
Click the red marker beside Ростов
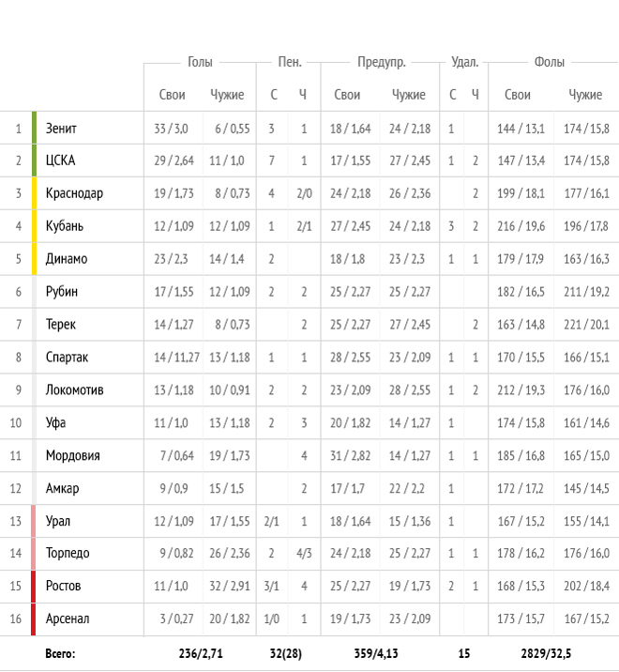(34, 586)
